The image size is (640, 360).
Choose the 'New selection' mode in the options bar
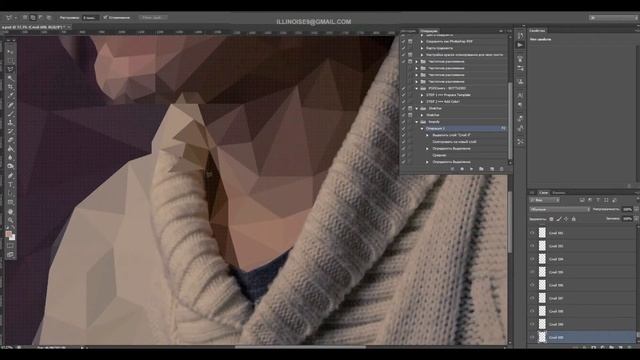[25, 18]
